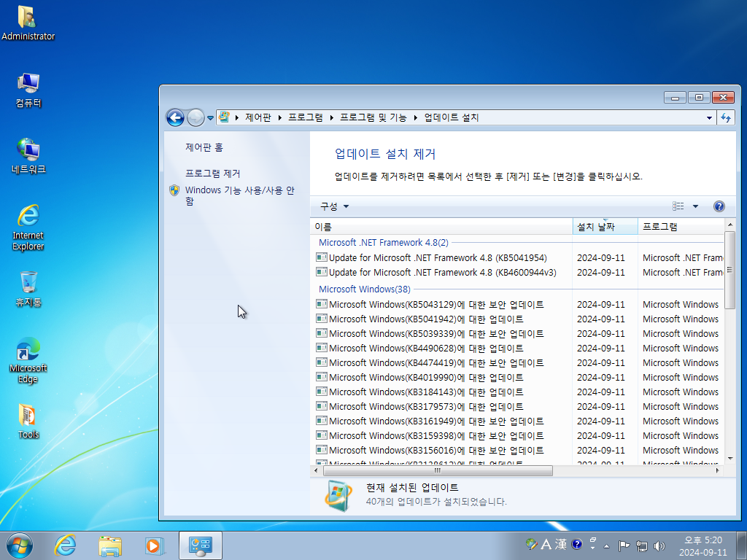The height and width of the screenshot is (560, 747).
Task: Select update KB3184143 row
Action: [x=426, y=392]
